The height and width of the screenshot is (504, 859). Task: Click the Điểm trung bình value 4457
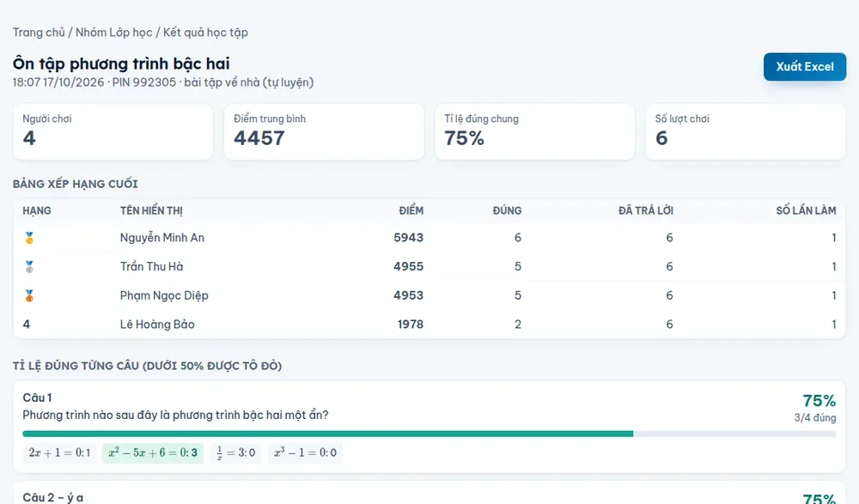pos(259,138)
